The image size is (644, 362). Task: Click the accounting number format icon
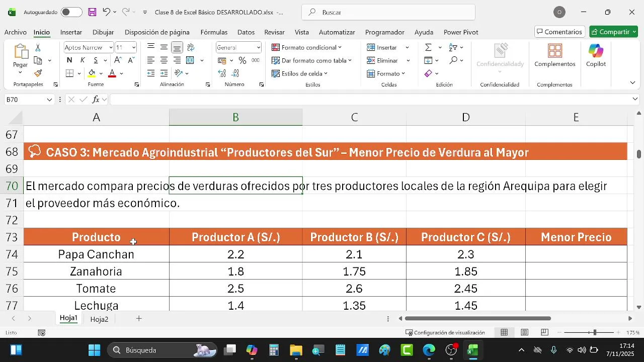coord(222,60)
